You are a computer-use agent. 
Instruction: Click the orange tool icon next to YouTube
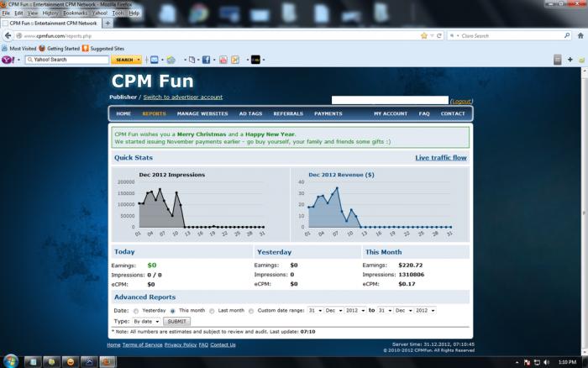[x=235, y=60]
